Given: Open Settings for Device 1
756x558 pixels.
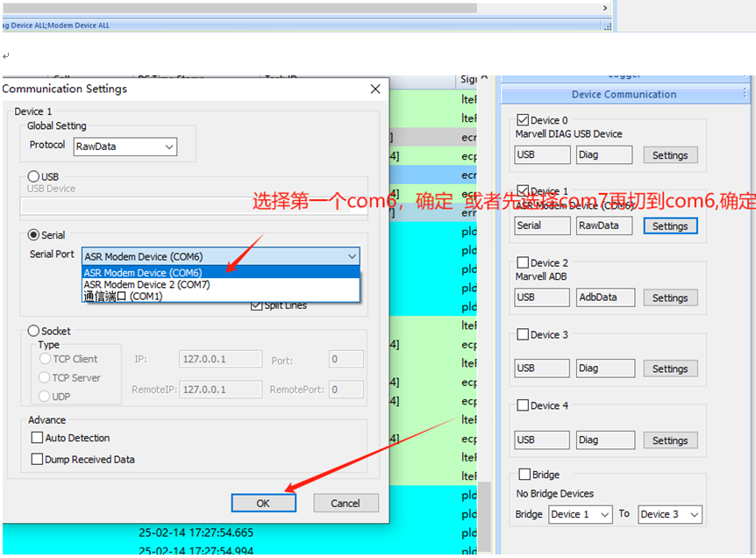Looking at the screenshot, I should pos(670,226).
